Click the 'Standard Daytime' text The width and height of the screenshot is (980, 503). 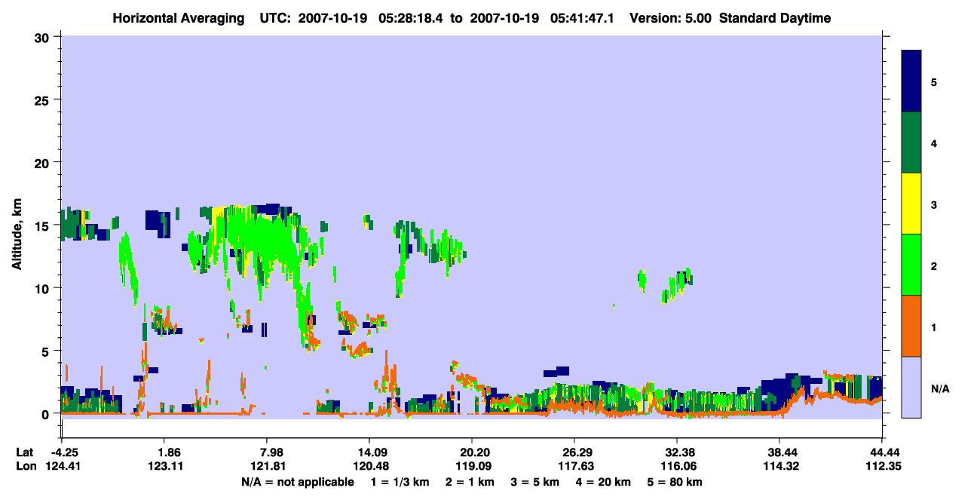click(775, 18)
